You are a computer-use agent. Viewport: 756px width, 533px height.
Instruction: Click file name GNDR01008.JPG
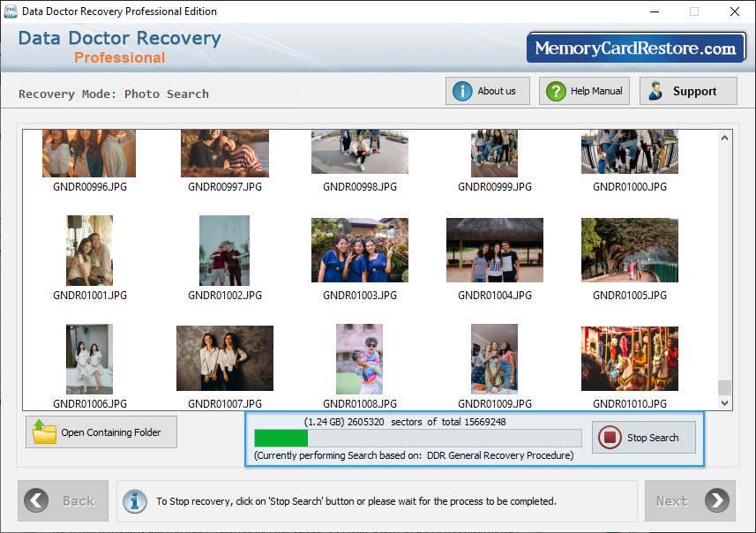point(360,404)
